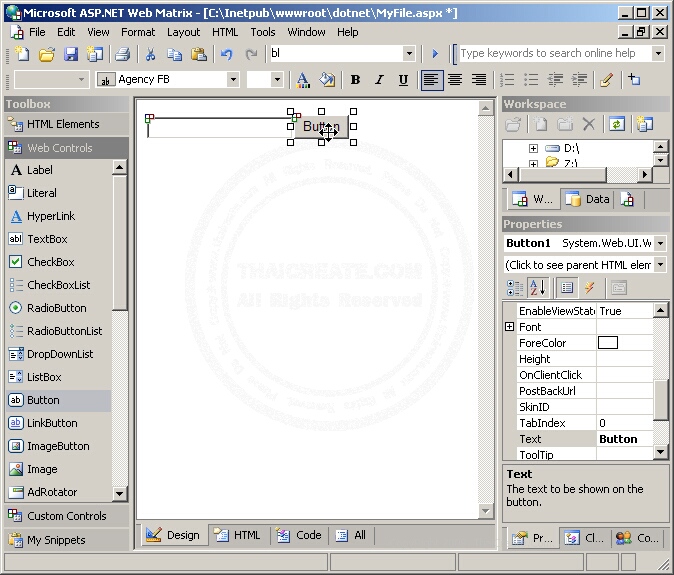674x575 pixels.
Task: Click the Copy toolbar icon
Action: tap(174, 54)
